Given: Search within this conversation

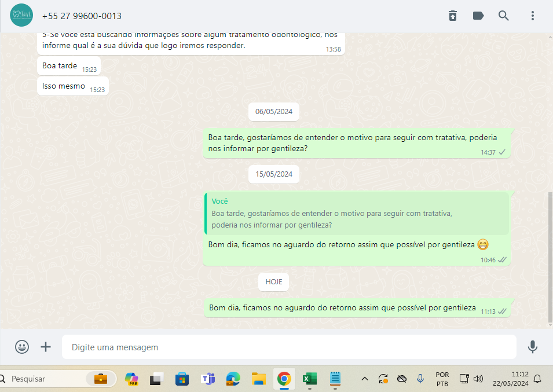Looking at the screenshot, I should pos(503,16).
